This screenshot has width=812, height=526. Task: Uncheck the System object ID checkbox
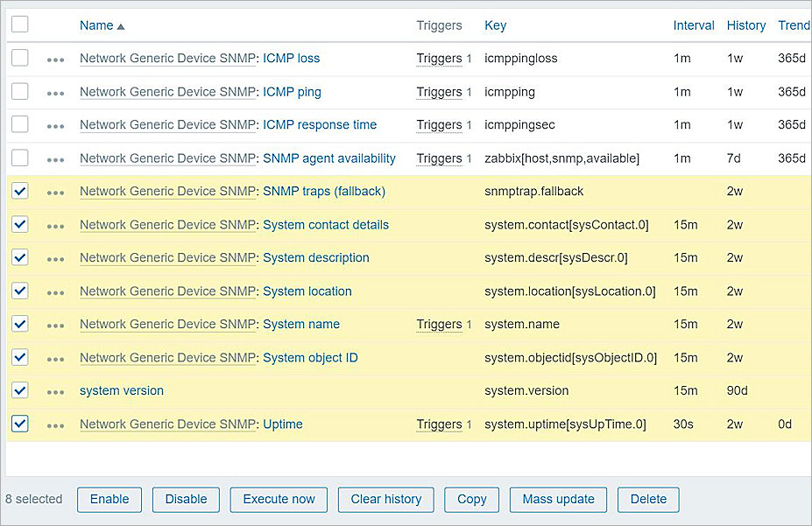click(x=19, y=357)
